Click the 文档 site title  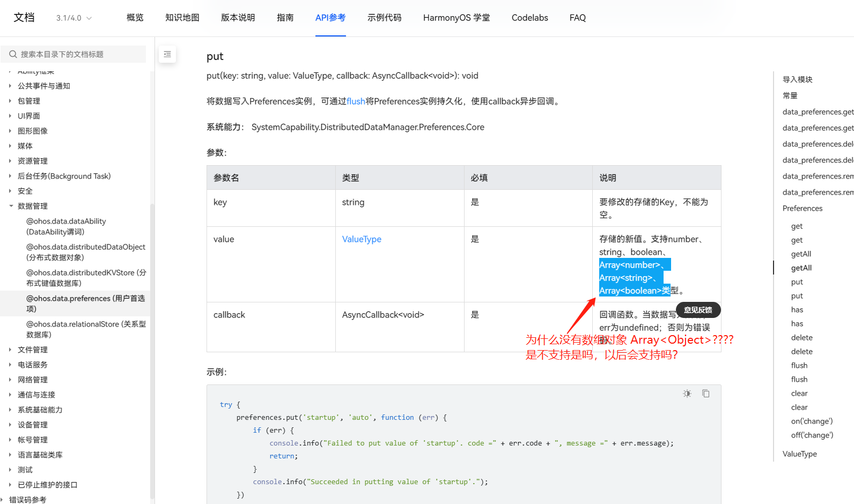[x=24, y=18]
